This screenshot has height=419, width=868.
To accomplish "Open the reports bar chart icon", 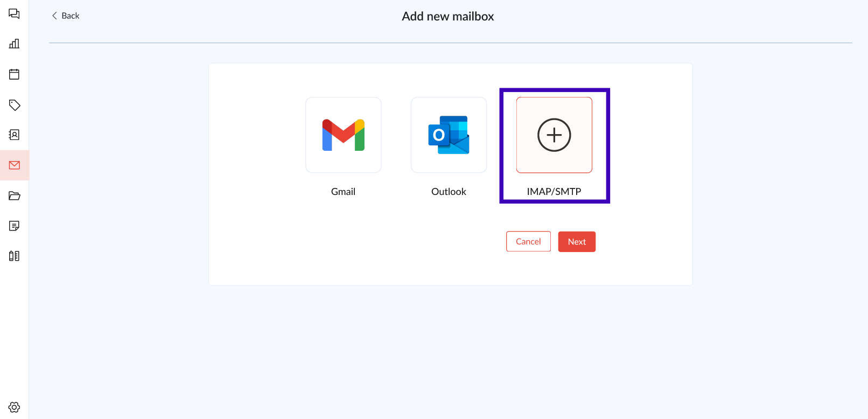I will [14, 44].
